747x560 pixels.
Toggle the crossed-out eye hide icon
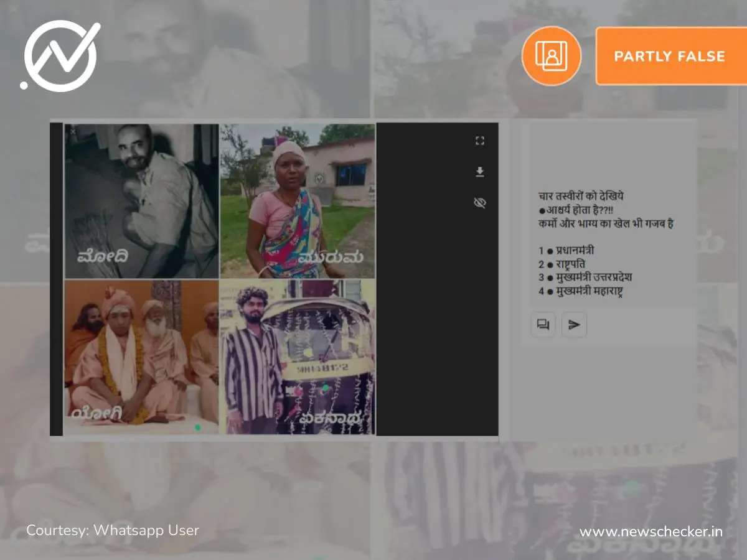point(479,203)
